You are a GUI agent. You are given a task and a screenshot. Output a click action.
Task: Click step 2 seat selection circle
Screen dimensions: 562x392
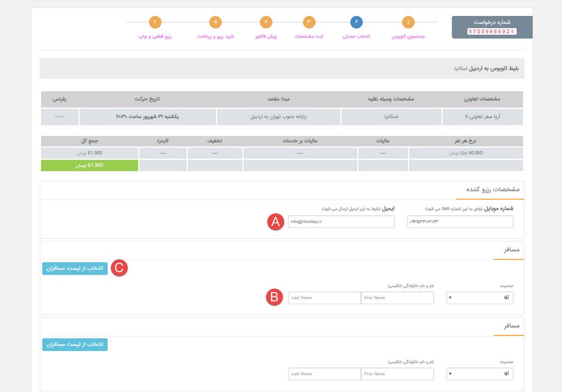tap(356, 23)
